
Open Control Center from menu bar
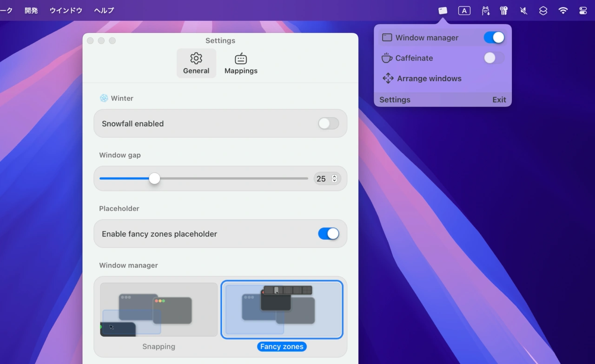pos(583,10)
